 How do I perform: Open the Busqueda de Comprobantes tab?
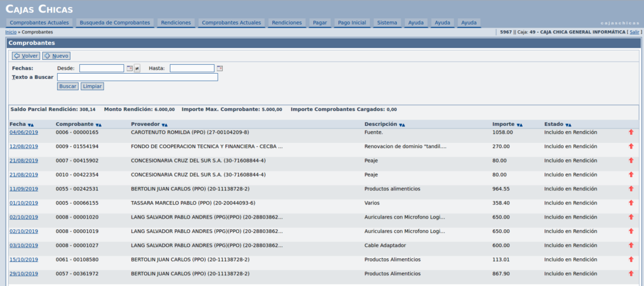[x=115, y=23]
